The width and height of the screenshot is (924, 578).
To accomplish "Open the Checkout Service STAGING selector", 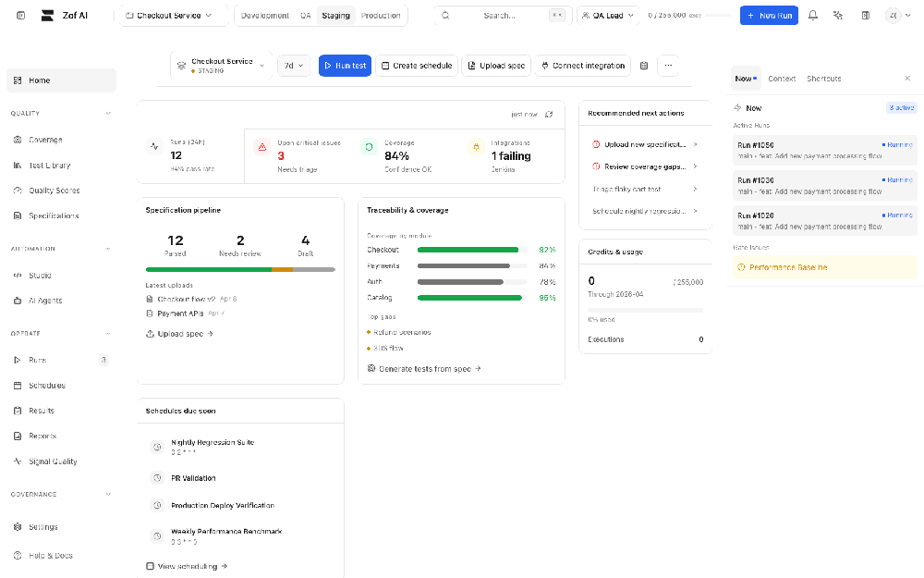I will tap(222, 66).
